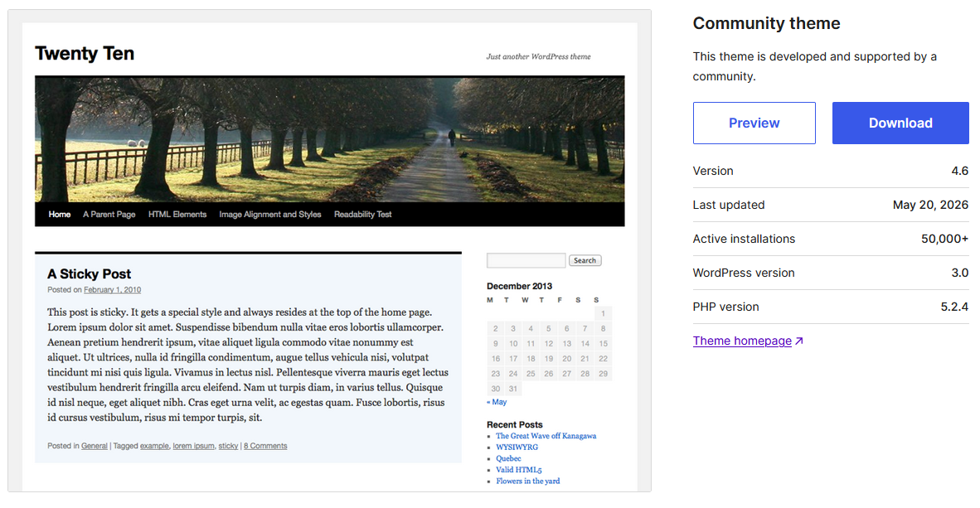
Task: Select A Parent Page menu item
Action: [109, 215]
